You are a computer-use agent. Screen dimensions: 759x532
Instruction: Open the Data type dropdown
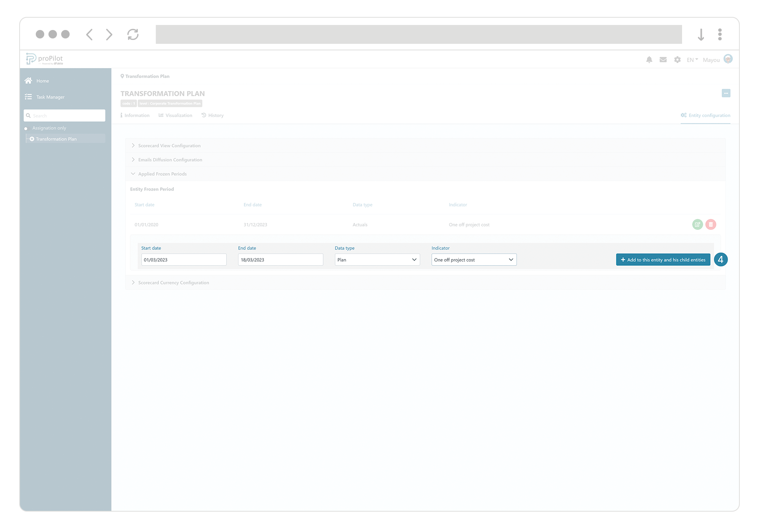click(x=377, y=260)
